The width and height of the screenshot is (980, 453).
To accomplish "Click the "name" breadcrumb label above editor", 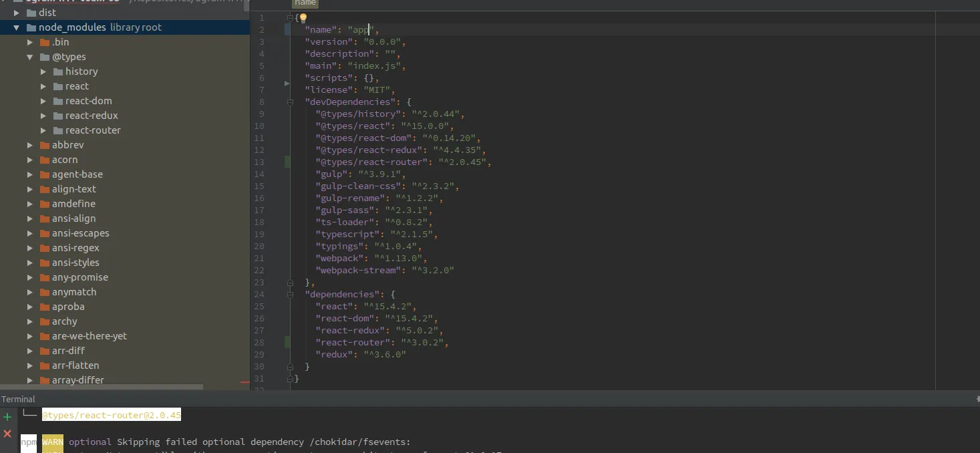I will tap(305, 3).
